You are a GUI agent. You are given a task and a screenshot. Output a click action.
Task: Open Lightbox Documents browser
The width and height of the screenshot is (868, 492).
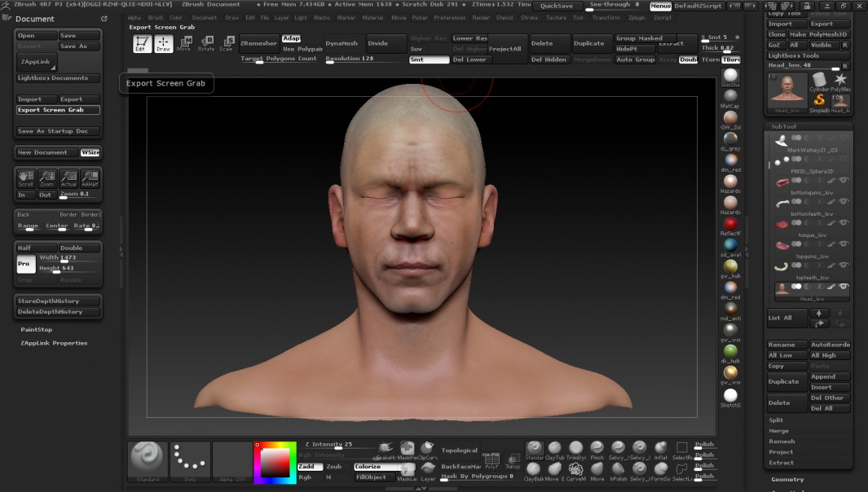coord(58,78)
